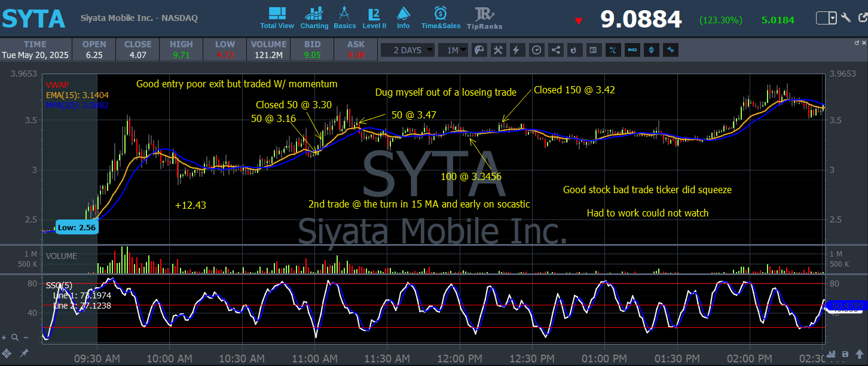Pop out the chart panel with small arrow icon
This screenshot has height=366, width=868.
tap(856, 43)
